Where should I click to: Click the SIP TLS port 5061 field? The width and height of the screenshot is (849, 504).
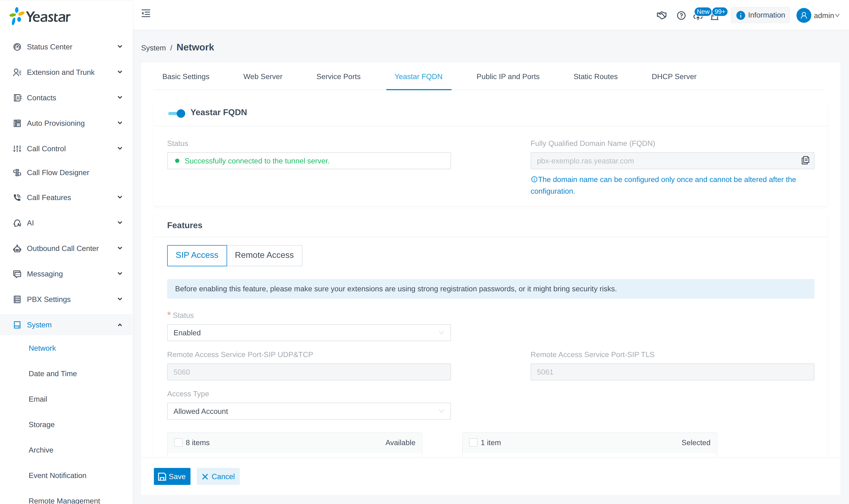(672, 372)
